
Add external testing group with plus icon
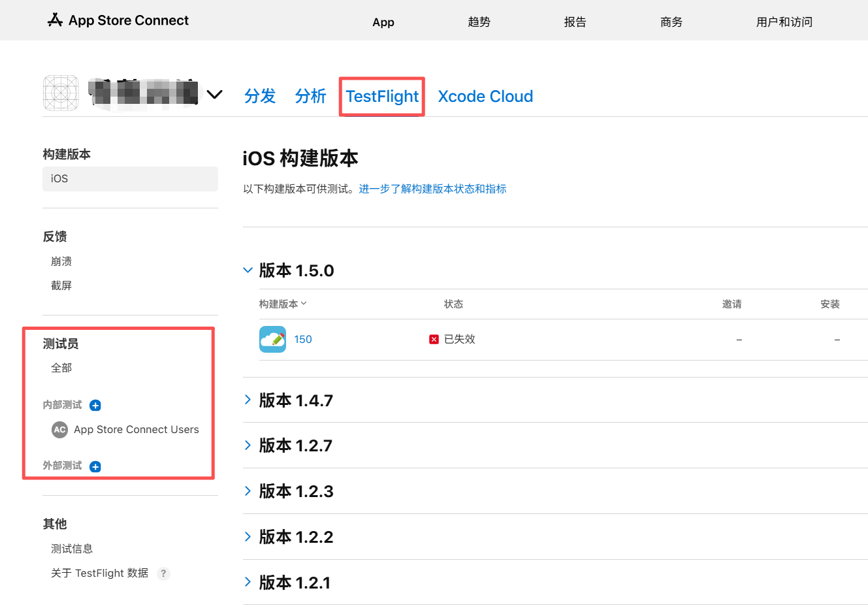coord(95,466)
